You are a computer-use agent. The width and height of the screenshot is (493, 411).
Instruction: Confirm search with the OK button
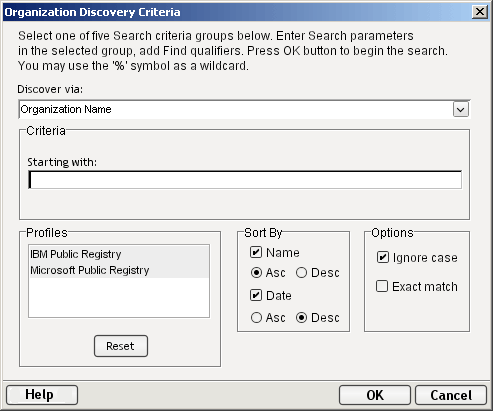point(375,395)
